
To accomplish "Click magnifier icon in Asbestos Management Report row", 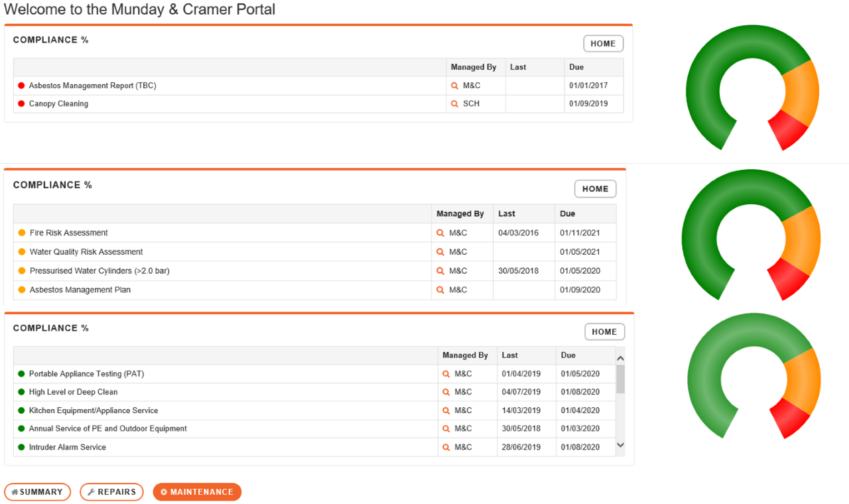I will click(455, 86).
